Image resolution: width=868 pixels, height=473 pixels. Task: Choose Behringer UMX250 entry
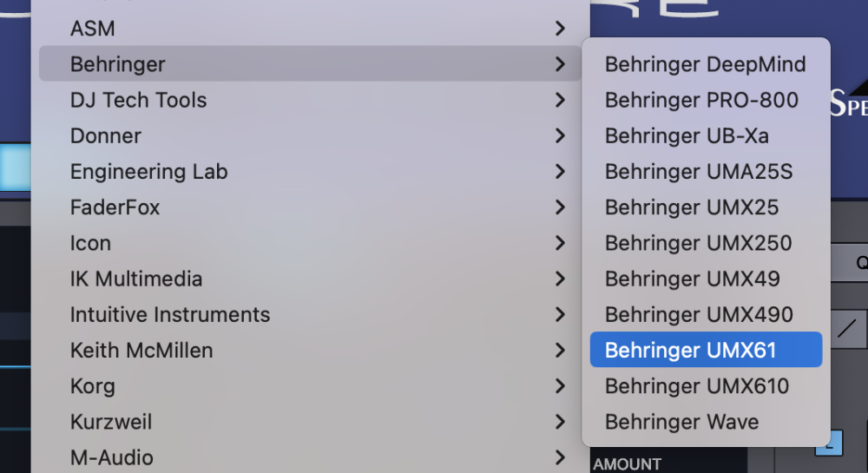(x=698, y=243)
